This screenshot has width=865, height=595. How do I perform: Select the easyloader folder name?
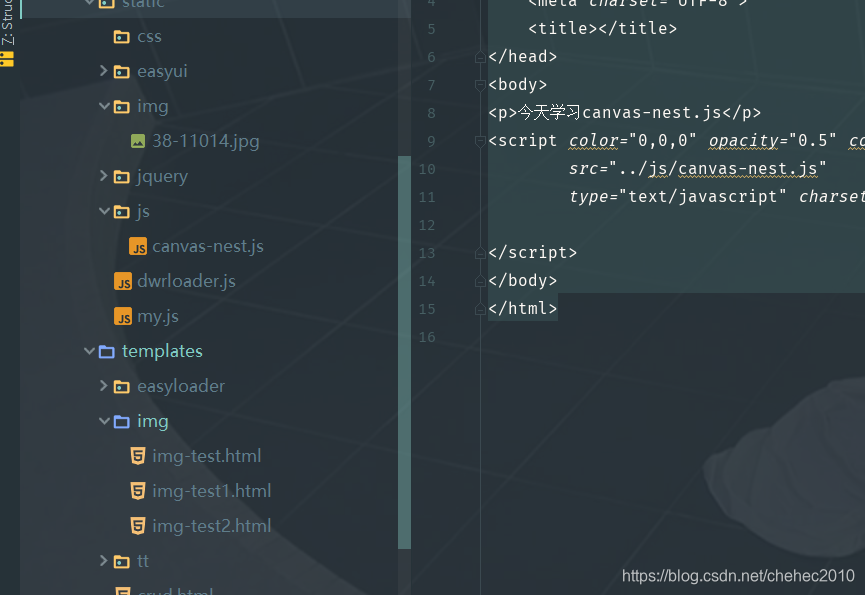(x=181, y=387)
